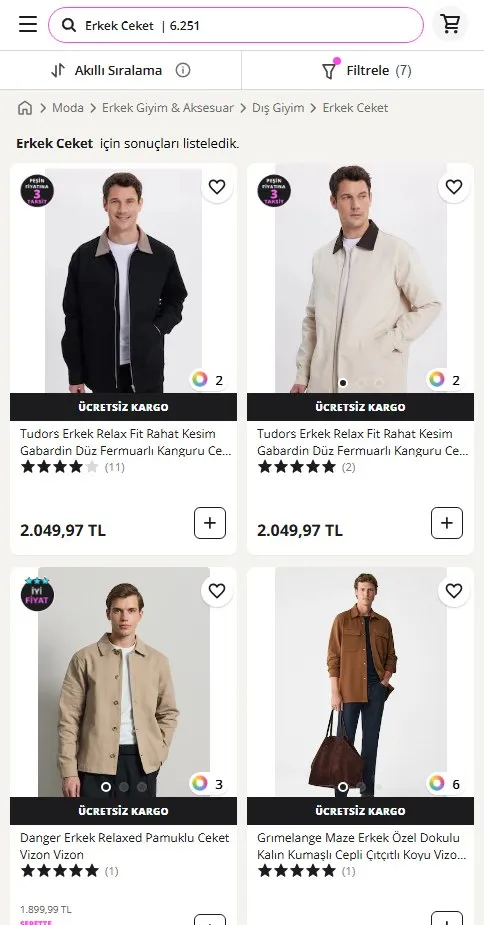Viewport: 484px width, 925px height.
Task: Click the Erkek Ceket search field
Action: point(236,25)
